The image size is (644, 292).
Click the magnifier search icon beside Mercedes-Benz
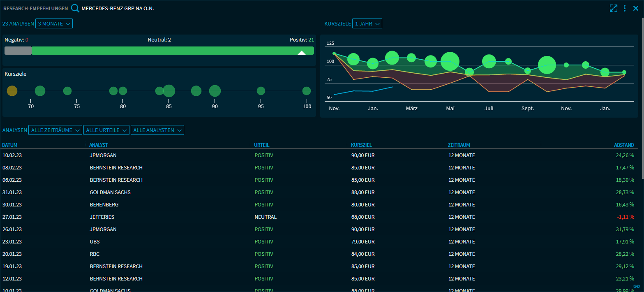click(x=75, y=8)
